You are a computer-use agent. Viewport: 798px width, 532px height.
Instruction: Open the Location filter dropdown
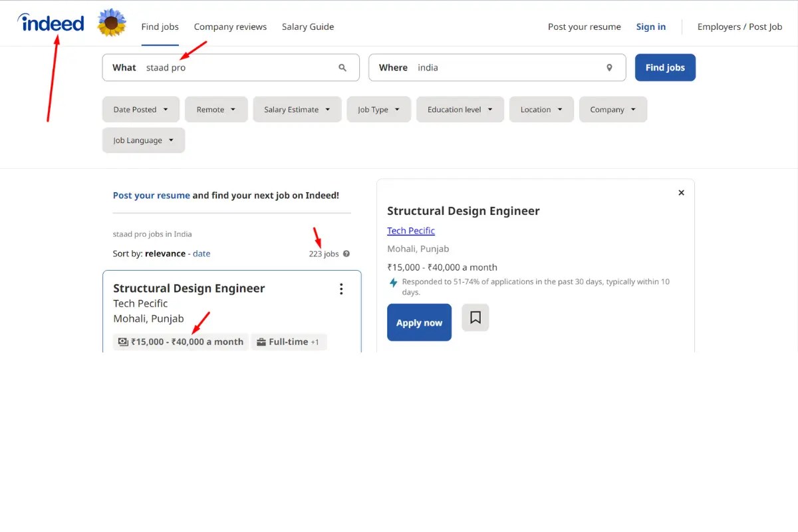point(541,110)
